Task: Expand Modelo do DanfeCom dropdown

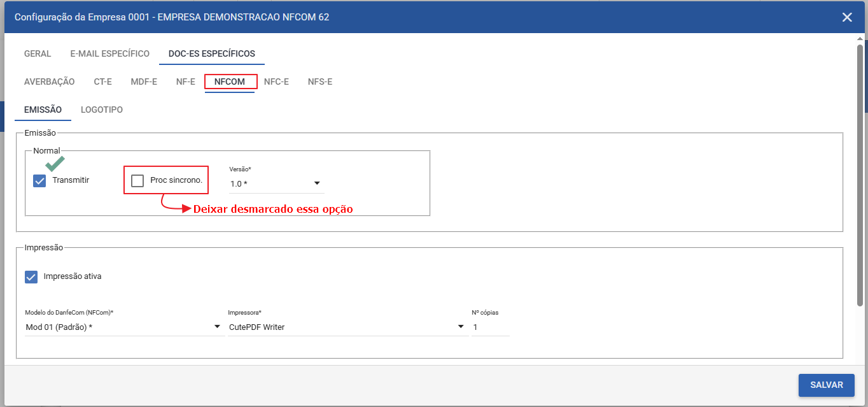Action: [123, 327]
